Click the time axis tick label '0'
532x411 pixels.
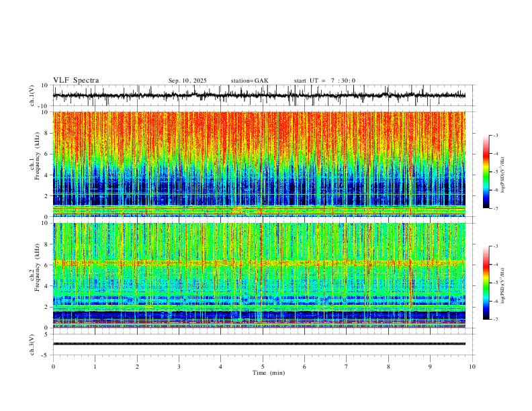[x=53, y=367]
